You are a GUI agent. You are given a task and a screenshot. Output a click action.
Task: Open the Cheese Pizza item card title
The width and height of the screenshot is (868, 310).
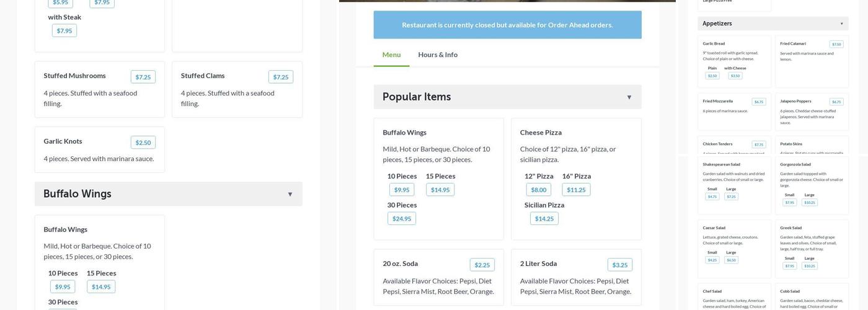click(x=541, y=132)
